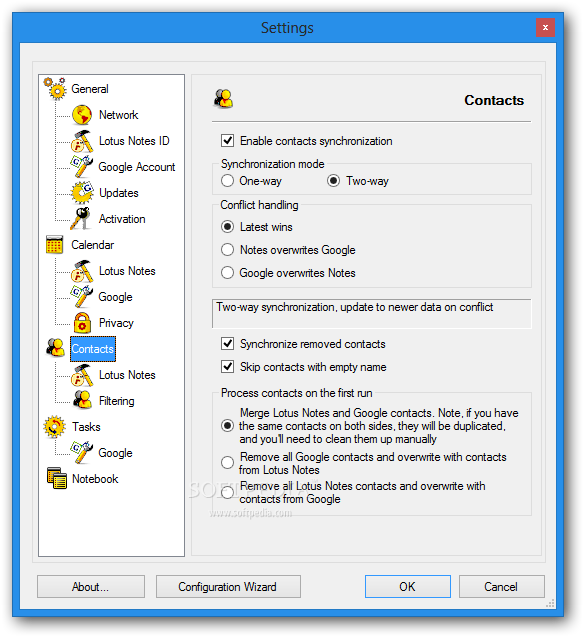Select the Tasks tree item
The image size is (584, 637).
pyautogui.click(x=86, y=427)
